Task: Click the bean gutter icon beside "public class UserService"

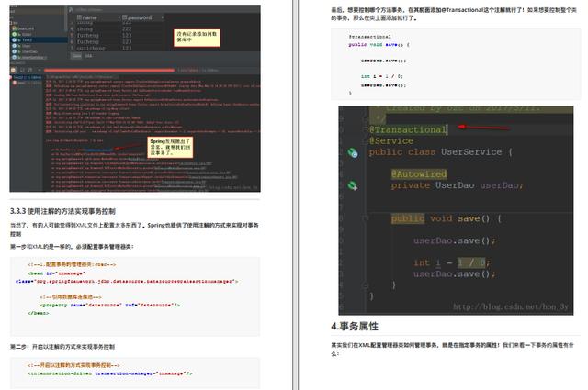Action: tap(352, 152)
